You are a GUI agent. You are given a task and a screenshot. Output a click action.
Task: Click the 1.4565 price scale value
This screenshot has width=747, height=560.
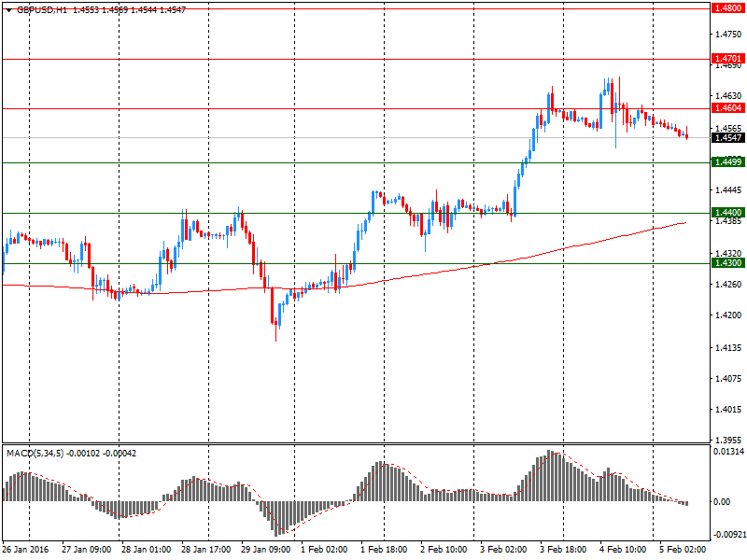(x=728, y=128)
